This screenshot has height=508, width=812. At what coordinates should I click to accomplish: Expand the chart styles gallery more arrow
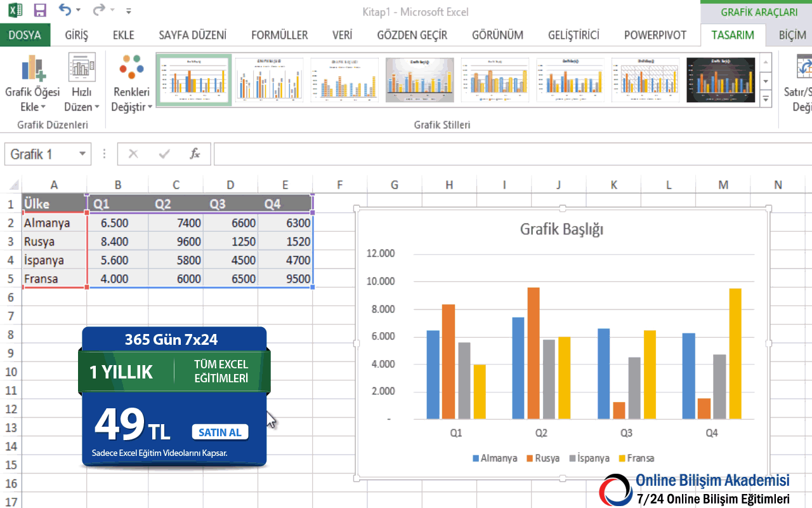click(x=766, y=100)
